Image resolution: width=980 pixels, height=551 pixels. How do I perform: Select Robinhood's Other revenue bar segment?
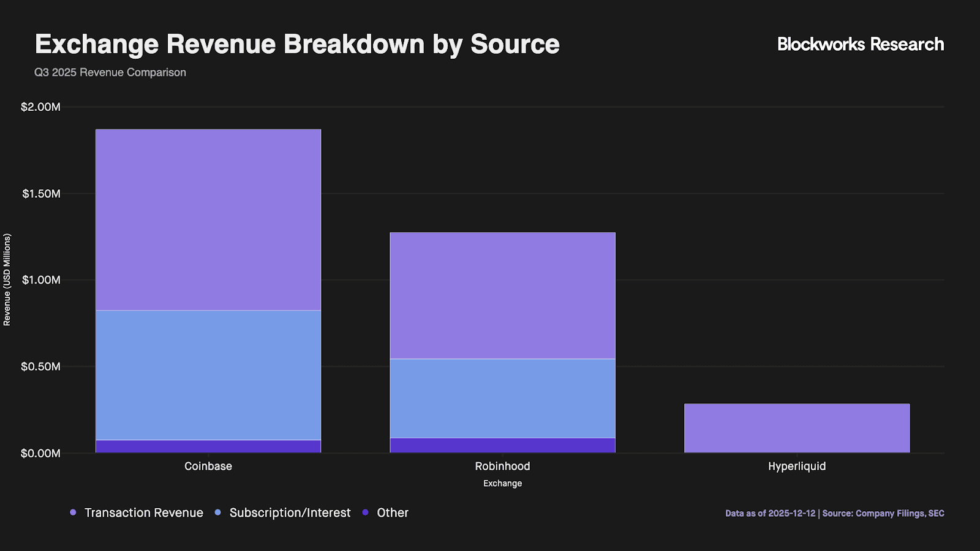[502, 445]
